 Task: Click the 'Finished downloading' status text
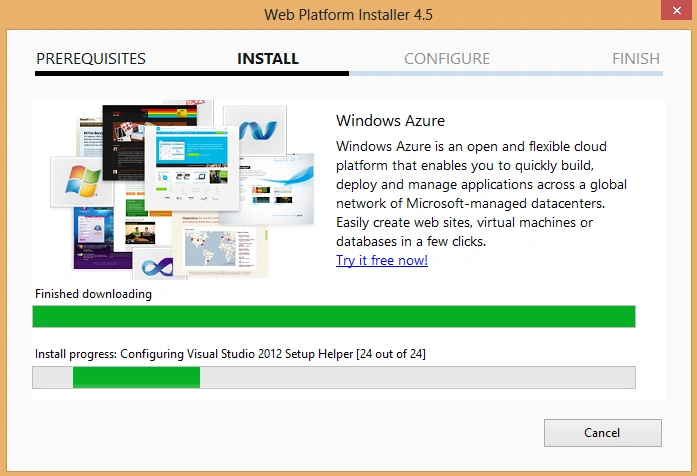click(x=93, y=294)
